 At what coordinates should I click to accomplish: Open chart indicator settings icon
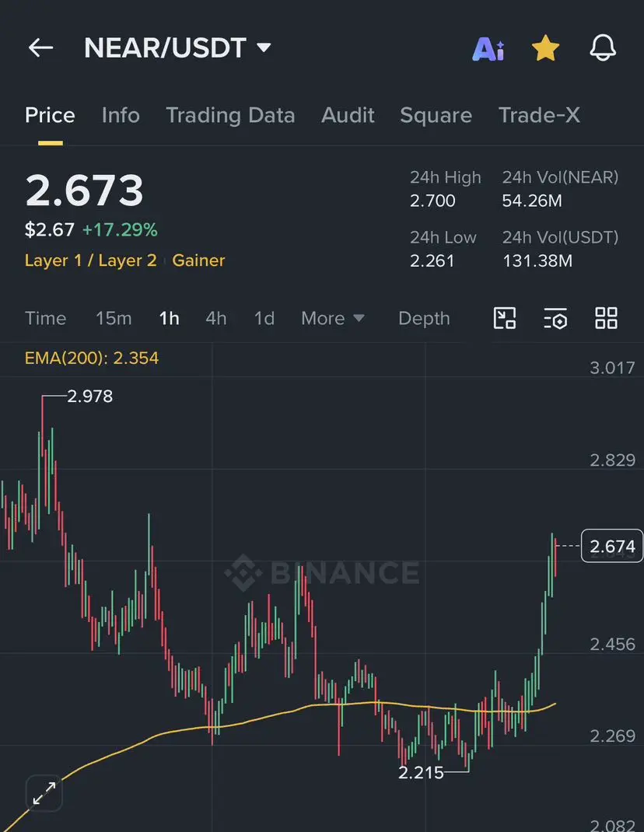pyautogui.click(x=555, y=318)
